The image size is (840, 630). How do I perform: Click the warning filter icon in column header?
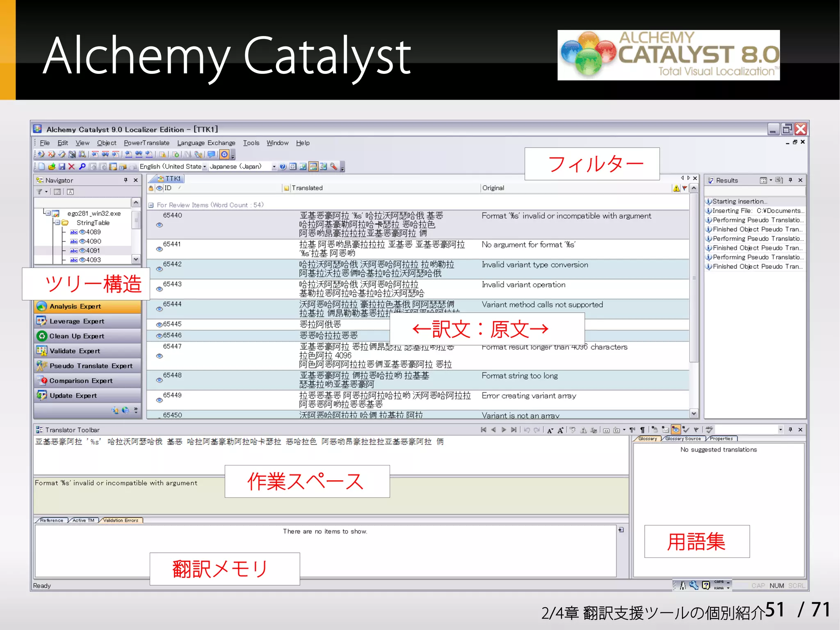(676, 188)
